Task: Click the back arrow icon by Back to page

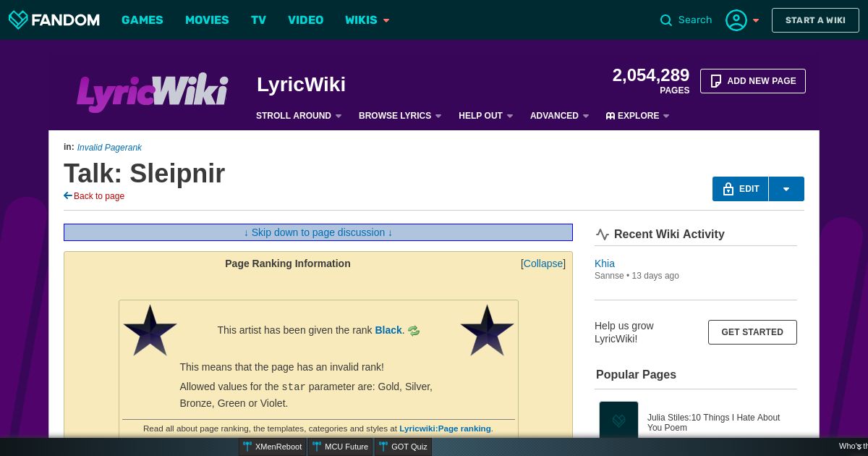Action: coord(68,195)
